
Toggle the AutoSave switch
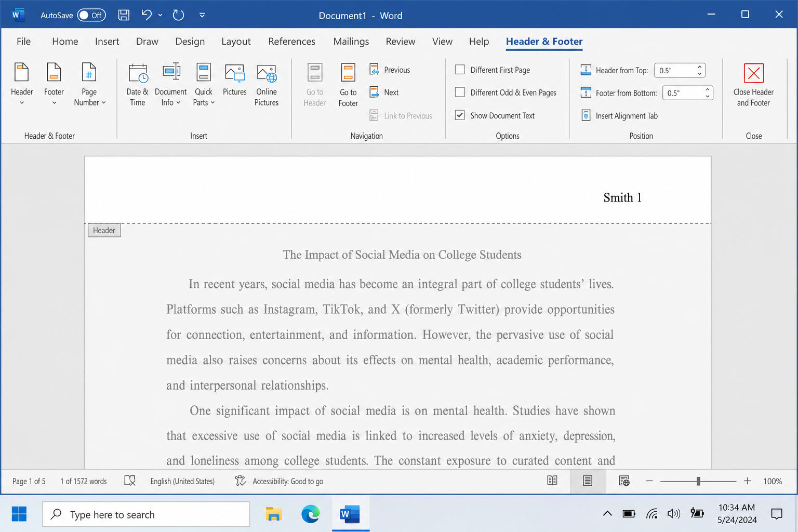coord(91,15)
